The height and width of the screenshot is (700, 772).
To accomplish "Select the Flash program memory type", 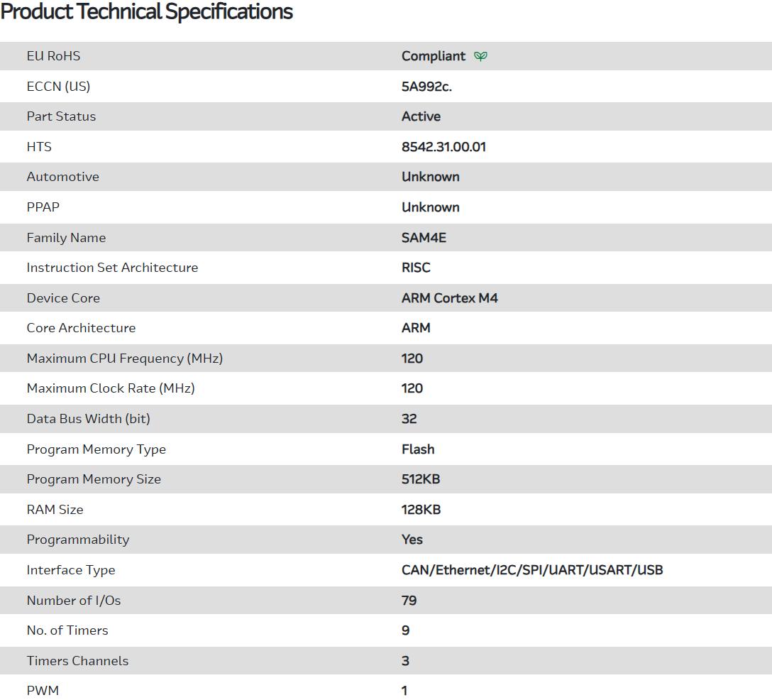I will tap(418, 449).
